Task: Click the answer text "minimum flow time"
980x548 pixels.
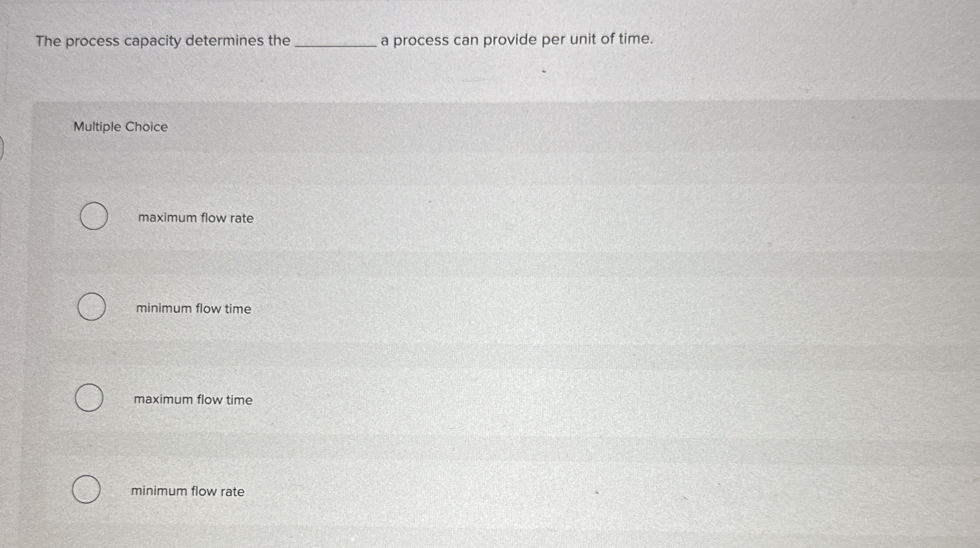Action: [x=193, y=309]
